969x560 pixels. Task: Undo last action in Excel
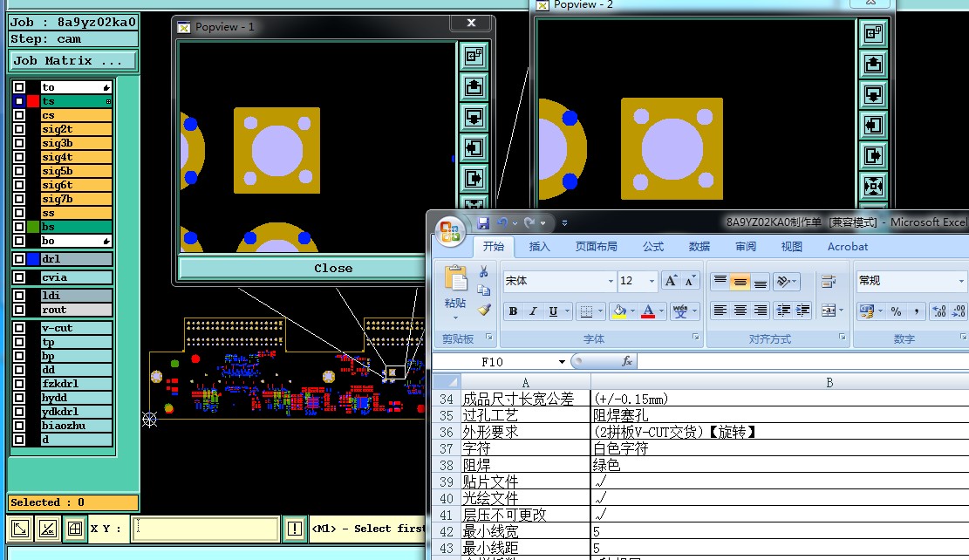[502, 222]
